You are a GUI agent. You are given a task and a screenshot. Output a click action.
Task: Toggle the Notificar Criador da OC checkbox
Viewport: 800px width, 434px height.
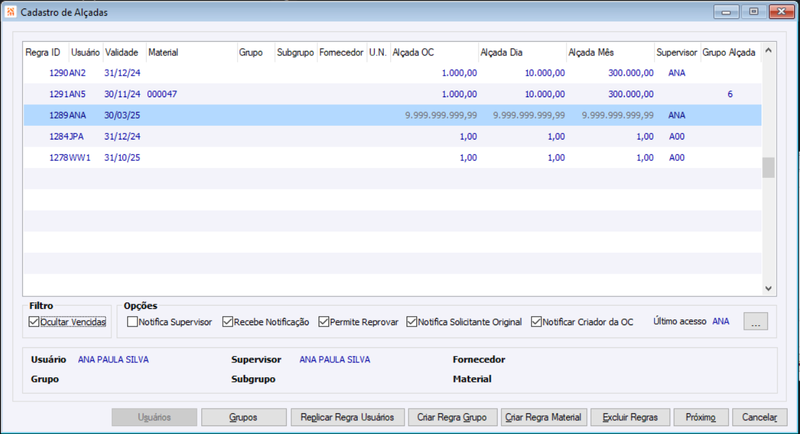click(536, 322)
